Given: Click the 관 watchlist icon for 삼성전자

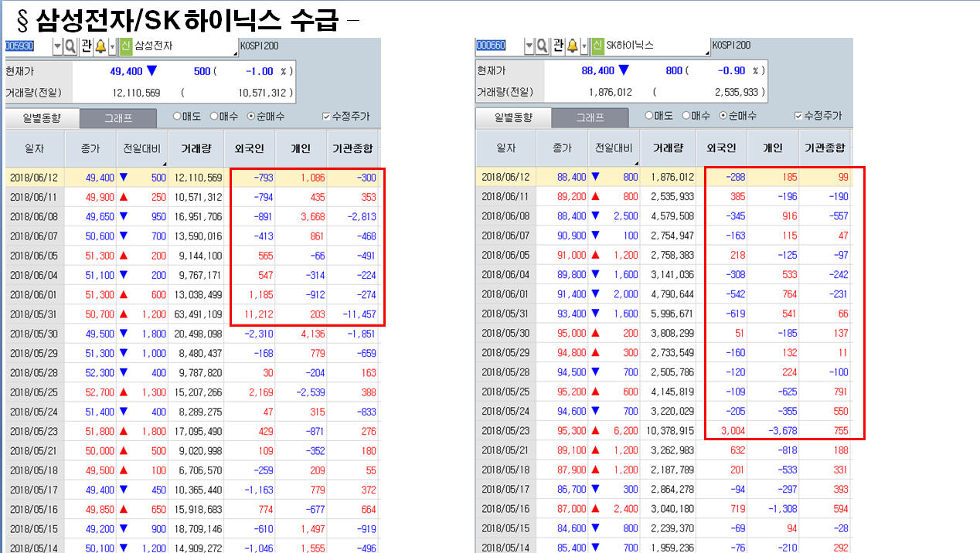Looking at the screenshot, I should coord(85,46).
